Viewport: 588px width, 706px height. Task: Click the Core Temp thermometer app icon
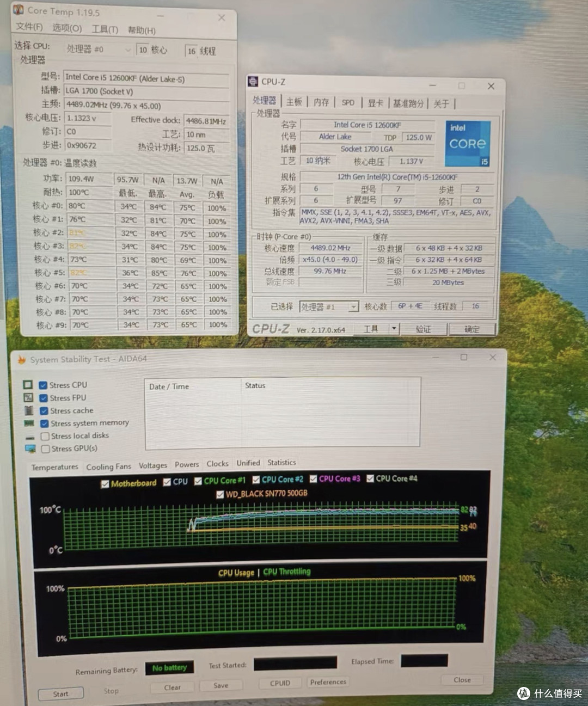(x=19, y=10)
